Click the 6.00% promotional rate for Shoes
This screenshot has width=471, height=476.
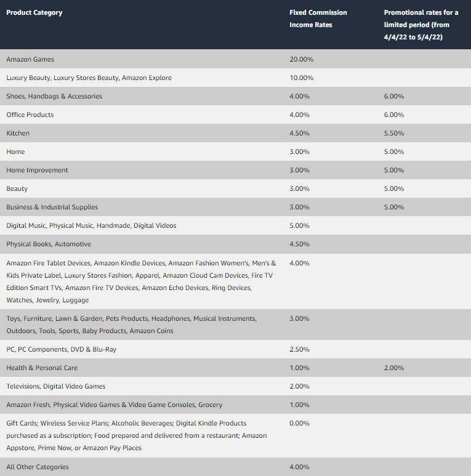pyautogui.click(x=393, y=96)
